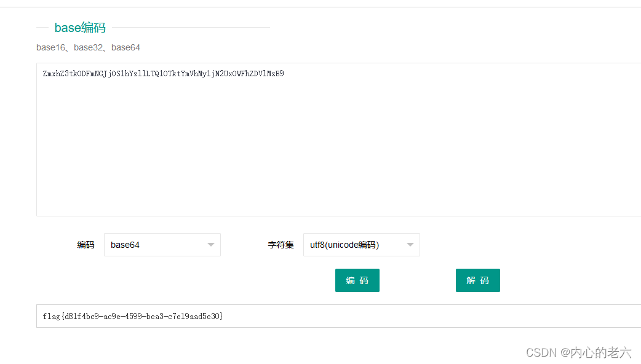Click the utf8 charset dropdown arrow
The image size is (641, 364).
click(410, 245)
